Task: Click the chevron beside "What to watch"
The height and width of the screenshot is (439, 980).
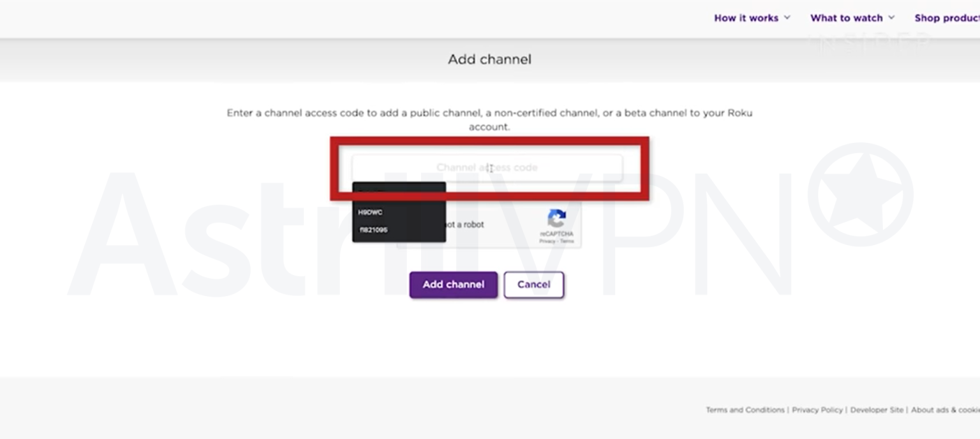Action: (892, 18)
